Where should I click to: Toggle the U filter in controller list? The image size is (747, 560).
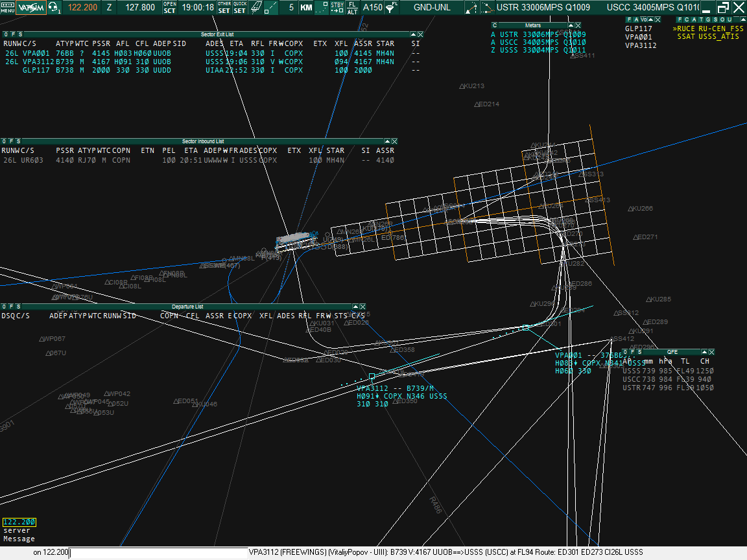point(729,19)
